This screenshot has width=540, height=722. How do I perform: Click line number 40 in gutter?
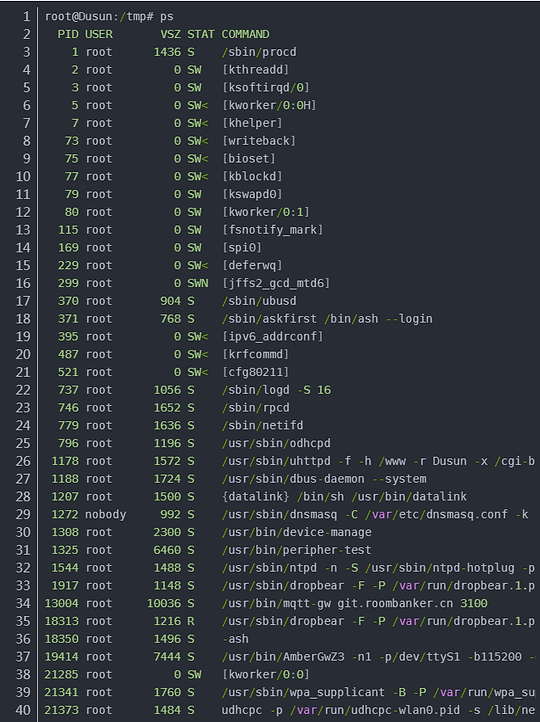coord(23,710)
